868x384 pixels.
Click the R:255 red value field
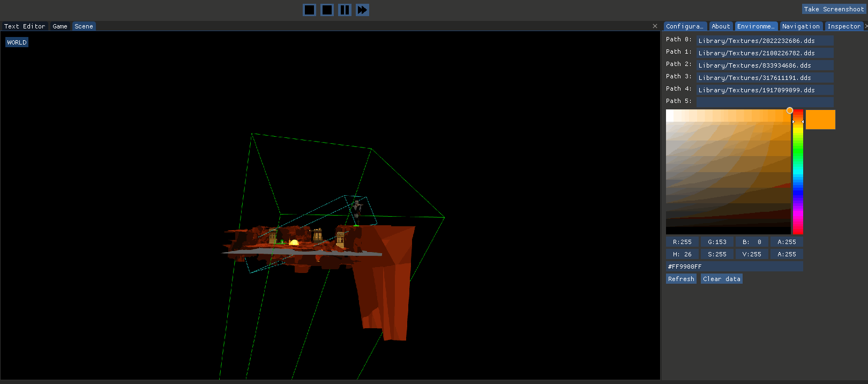tap(682, 242)
